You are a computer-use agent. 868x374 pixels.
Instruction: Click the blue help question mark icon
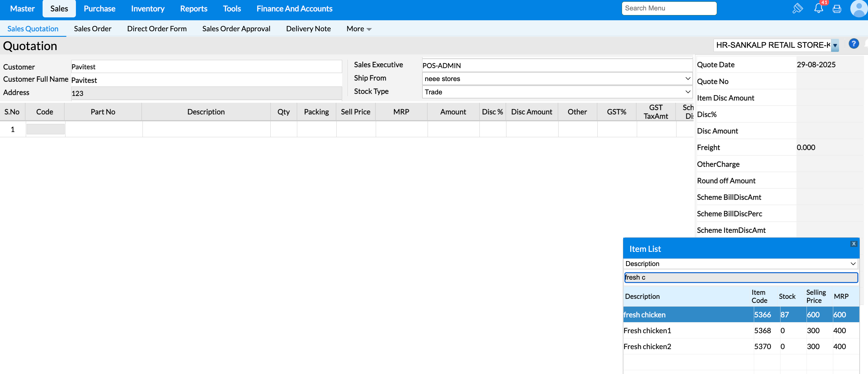pos(853,44)
